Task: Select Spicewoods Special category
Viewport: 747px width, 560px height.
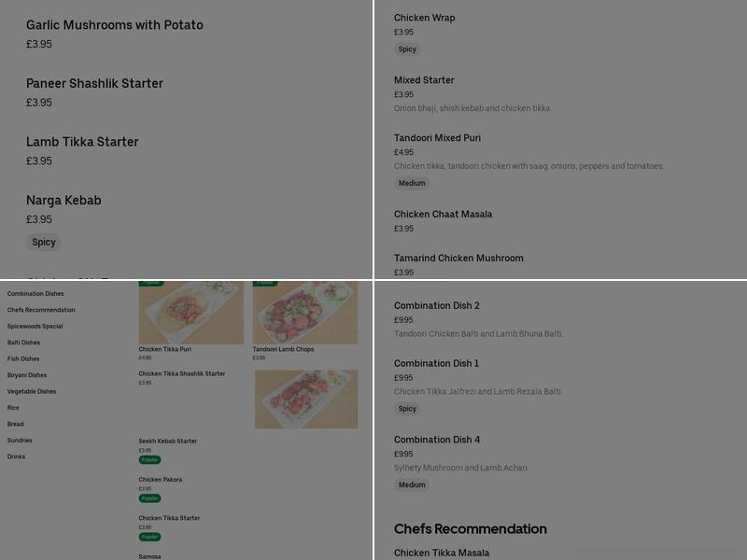Action: click(35, 327)
